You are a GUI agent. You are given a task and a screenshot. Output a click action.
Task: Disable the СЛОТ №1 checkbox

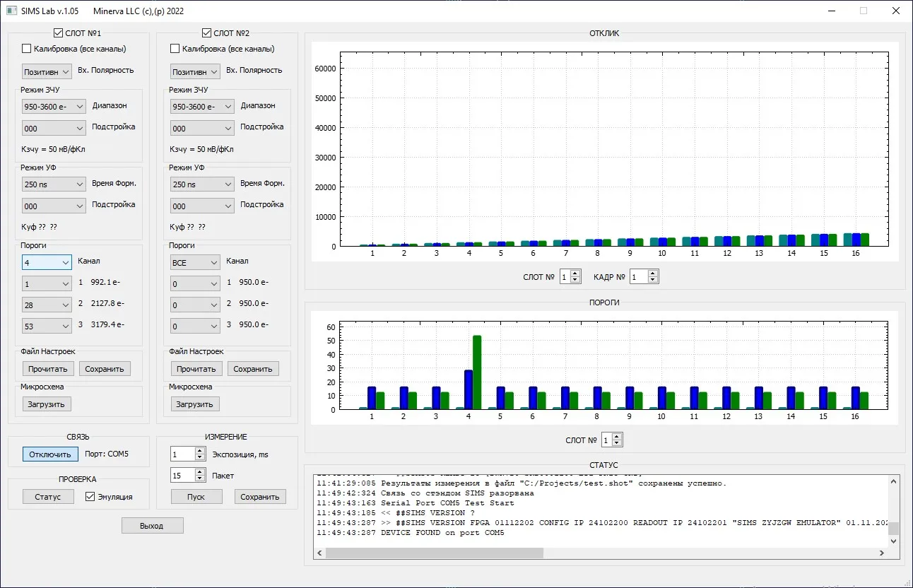click(58, 31)
